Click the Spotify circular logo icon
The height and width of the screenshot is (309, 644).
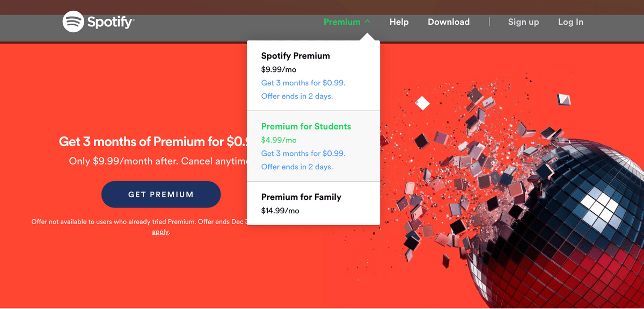pos(74,22)
